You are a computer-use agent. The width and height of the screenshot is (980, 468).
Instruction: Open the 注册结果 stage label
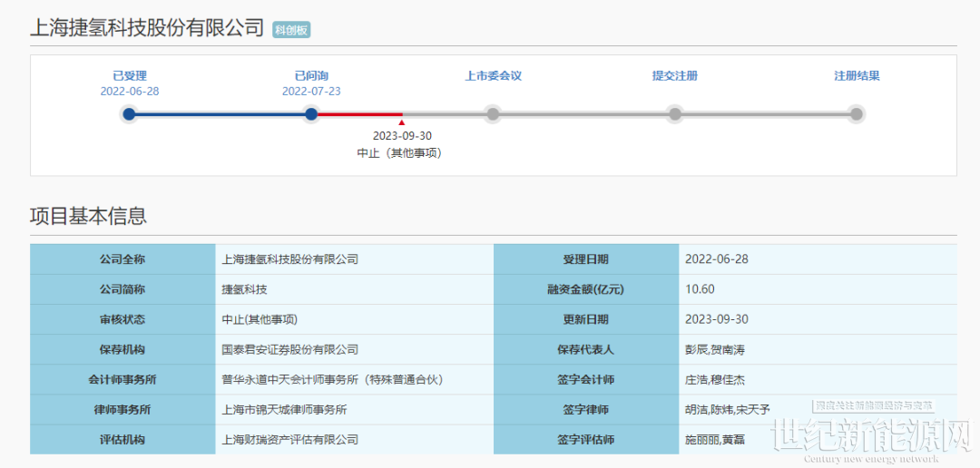tap(857, 76)
